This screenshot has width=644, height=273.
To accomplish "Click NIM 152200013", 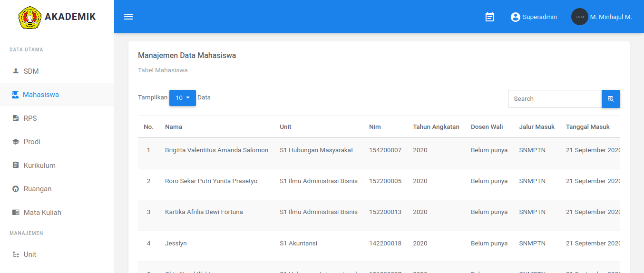I will 385,212.
